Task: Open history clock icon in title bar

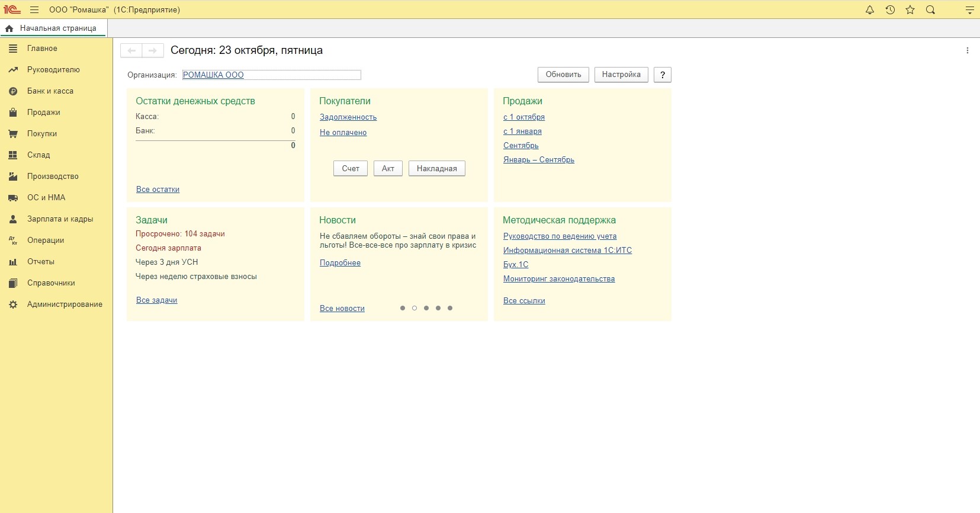Action: pyautogui.click(x=890, y=10)
